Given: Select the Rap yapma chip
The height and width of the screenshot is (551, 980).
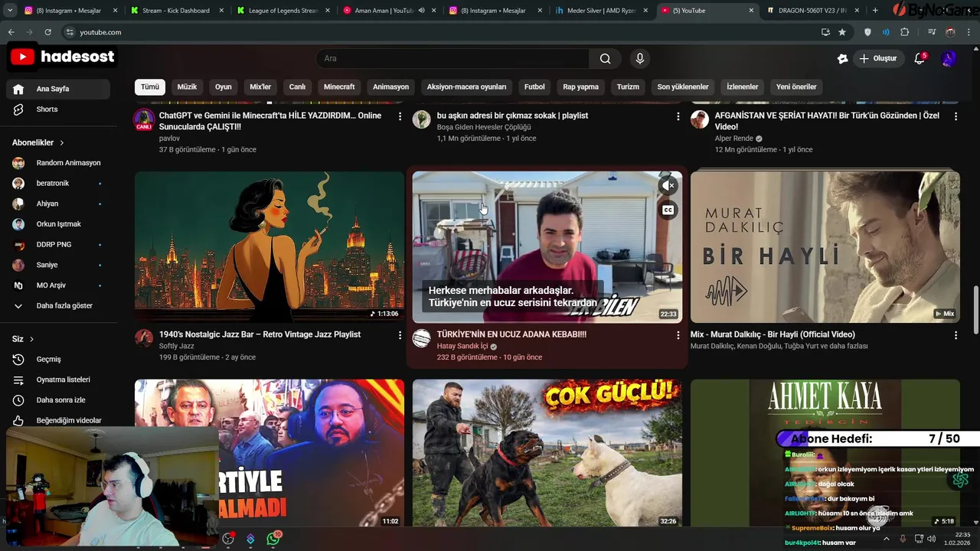Looking at the screenshot, I should (x=581, y=87).
